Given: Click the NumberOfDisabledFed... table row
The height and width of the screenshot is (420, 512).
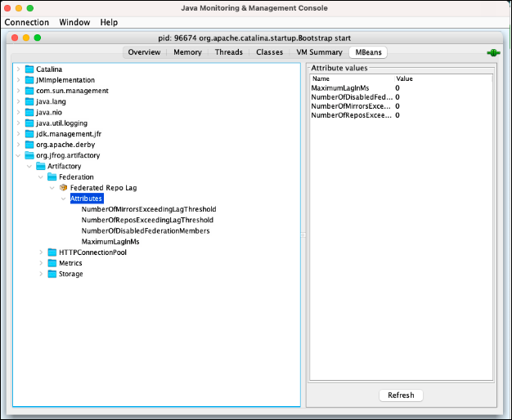Looking at the screenshot, I should point(401,97).
